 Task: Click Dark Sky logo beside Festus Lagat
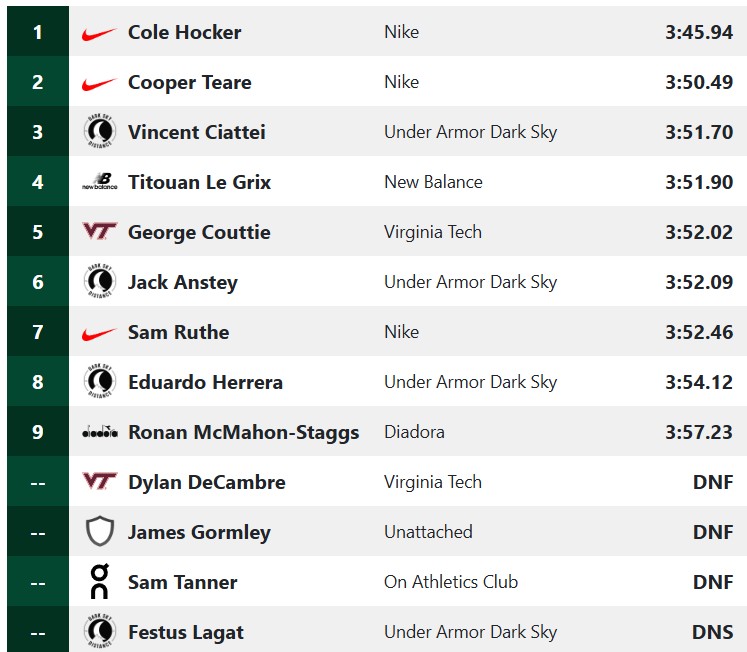click(x=99, y=632)
